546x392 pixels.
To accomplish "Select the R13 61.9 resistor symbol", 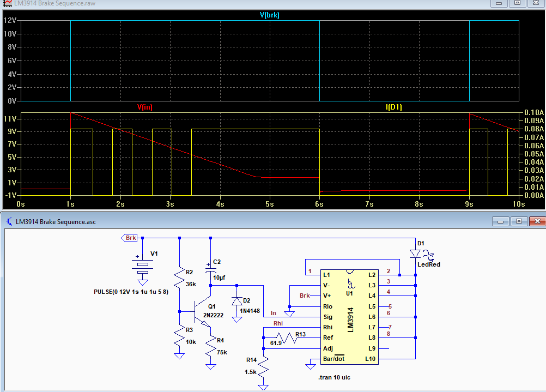I will click(x=287, y=337).
